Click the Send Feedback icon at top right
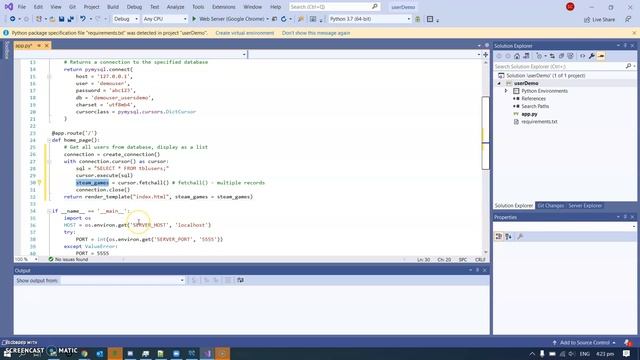 point(628,19)
